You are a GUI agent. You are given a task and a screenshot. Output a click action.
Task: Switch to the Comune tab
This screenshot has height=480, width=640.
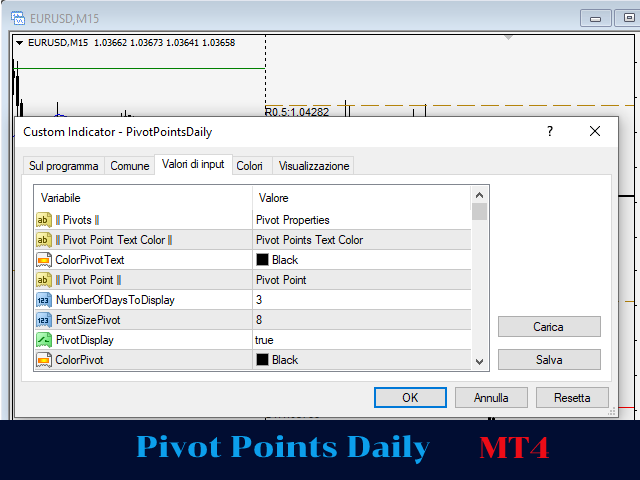130,166
